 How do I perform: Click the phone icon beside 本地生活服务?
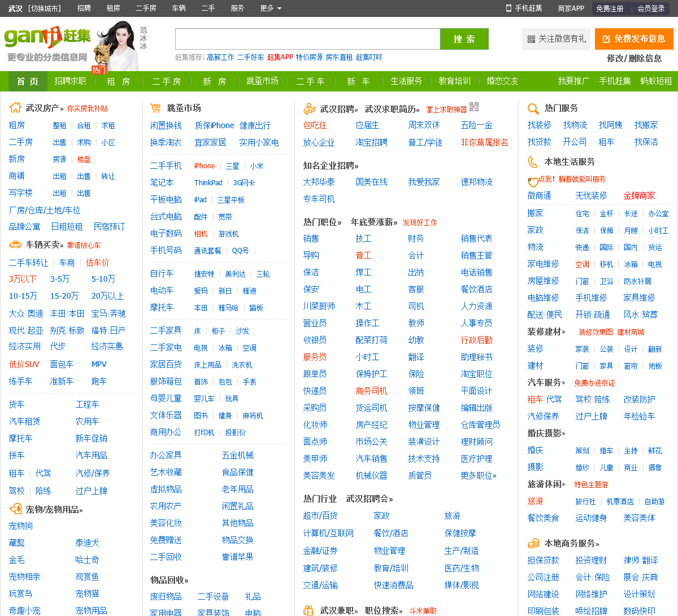(x=532, y=162)
